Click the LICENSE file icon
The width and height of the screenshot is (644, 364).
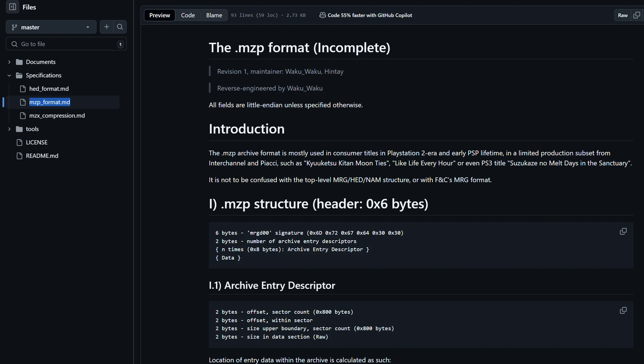tap(19, 143)
